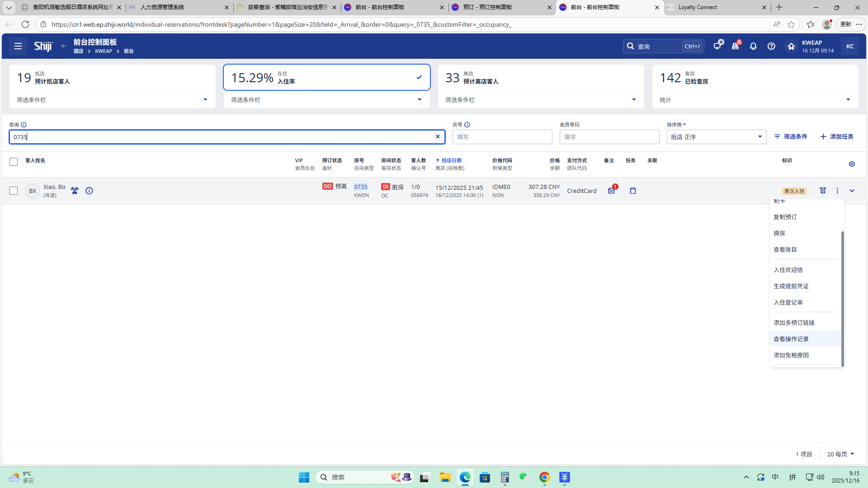Click the 添加任务 button

tap(837, 136)
